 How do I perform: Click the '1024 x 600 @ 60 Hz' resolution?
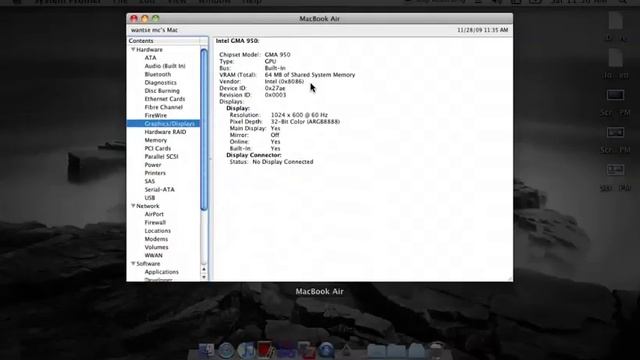[x=299, y=115]
